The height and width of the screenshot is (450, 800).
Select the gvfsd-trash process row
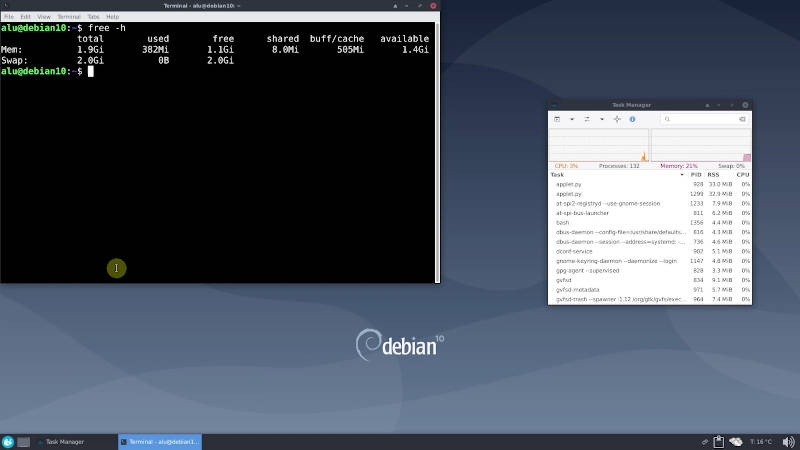(x=649, y=299)
